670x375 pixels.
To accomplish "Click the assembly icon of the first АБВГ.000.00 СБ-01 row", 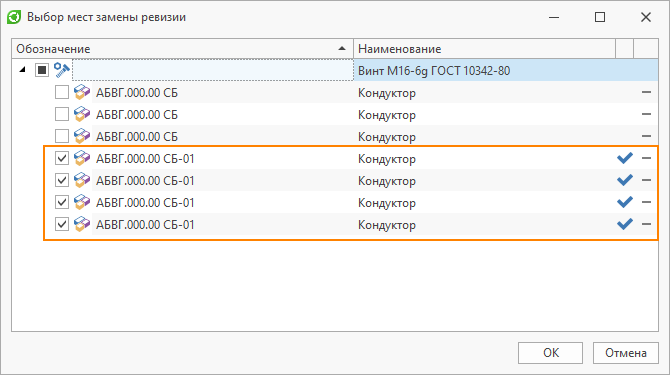I will pos(82,158).
